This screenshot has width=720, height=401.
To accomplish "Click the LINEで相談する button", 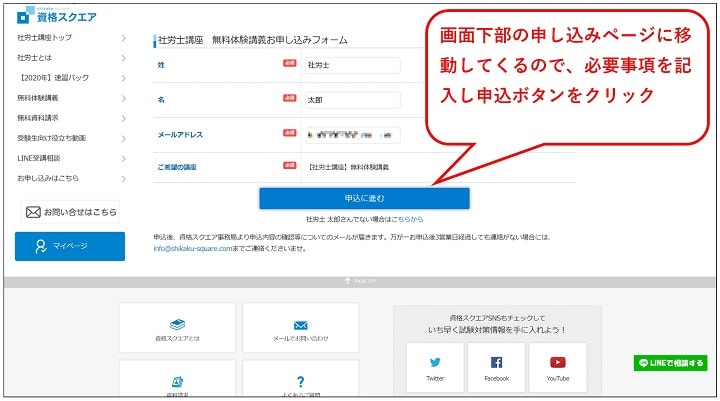I will [x=670, y=363].
